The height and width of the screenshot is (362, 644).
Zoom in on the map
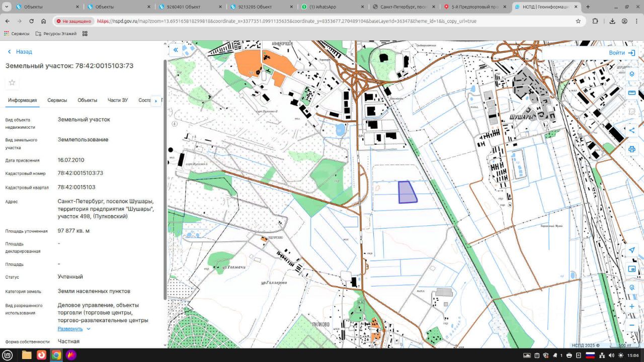coord(632,306)
